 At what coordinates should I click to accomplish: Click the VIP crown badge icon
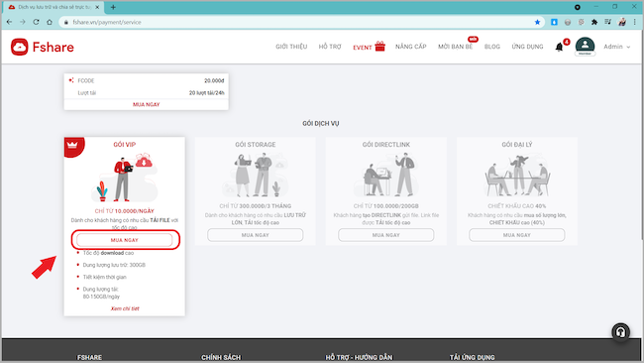point(72,145)
